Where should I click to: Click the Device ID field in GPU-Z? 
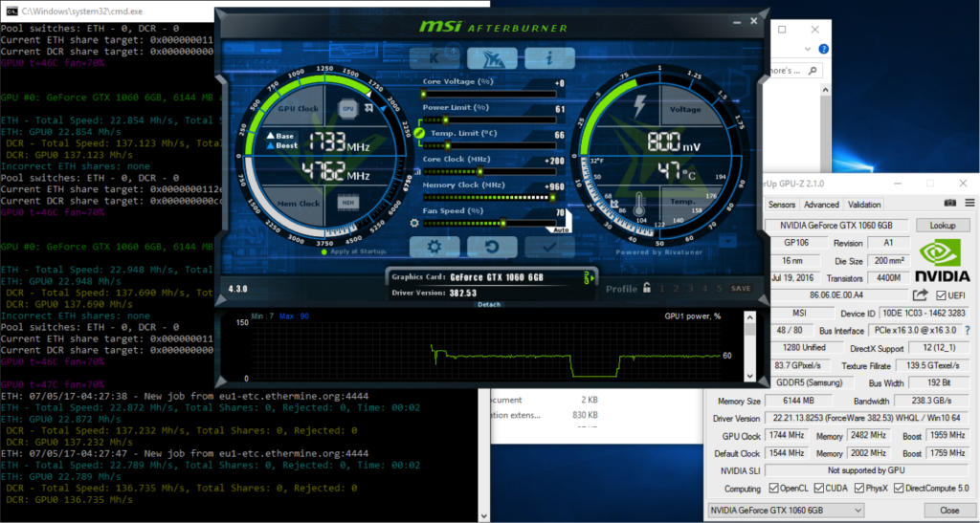[924, 313]
